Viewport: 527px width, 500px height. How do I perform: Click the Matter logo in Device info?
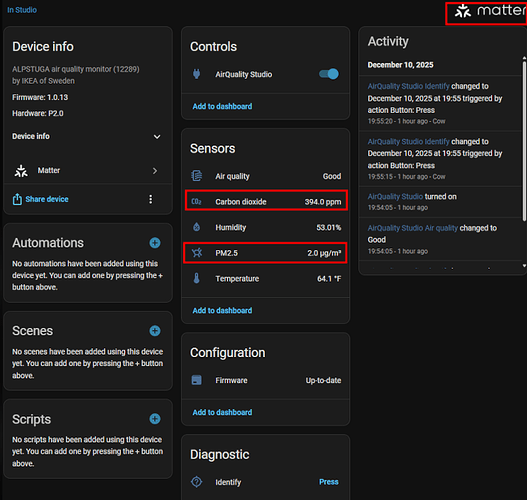tap(21, 171)
